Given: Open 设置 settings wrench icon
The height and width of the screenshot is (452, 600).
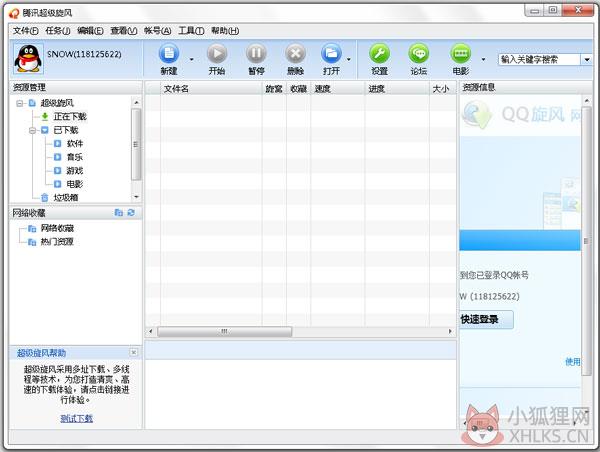Looking at the screenshot, I should 380,54.
